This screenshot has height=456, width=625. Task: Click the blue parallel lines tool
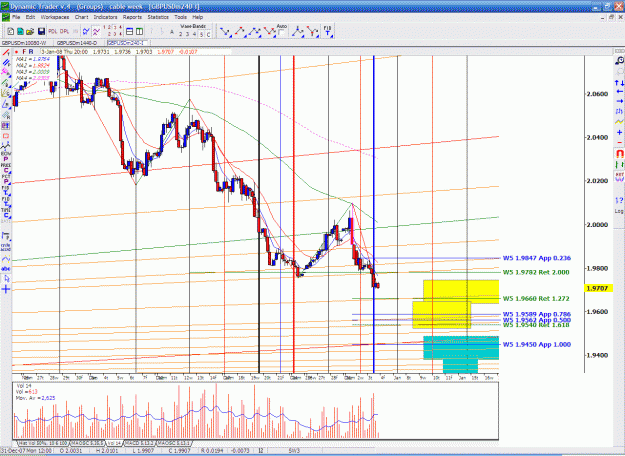tap(6, 63)
